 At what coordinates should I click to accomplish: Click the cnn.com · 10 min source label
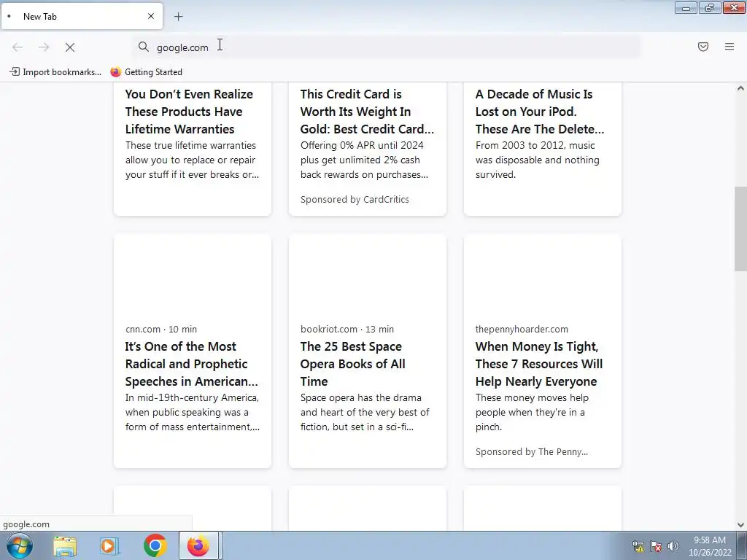coord(161,329)
